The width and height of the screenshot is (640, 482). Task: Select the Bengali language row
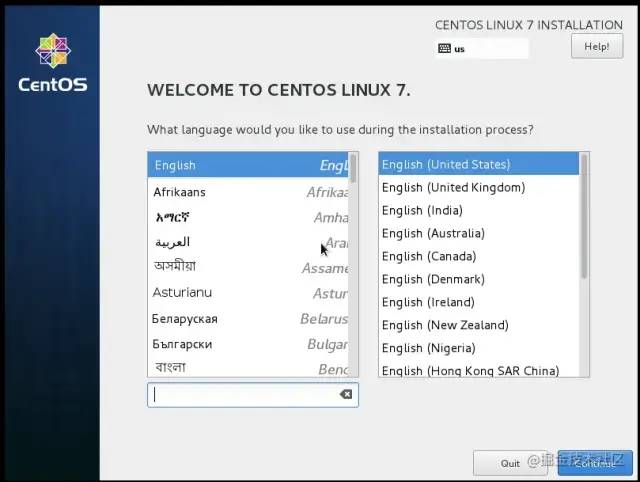pyautogui.click(x=248, y=367)
